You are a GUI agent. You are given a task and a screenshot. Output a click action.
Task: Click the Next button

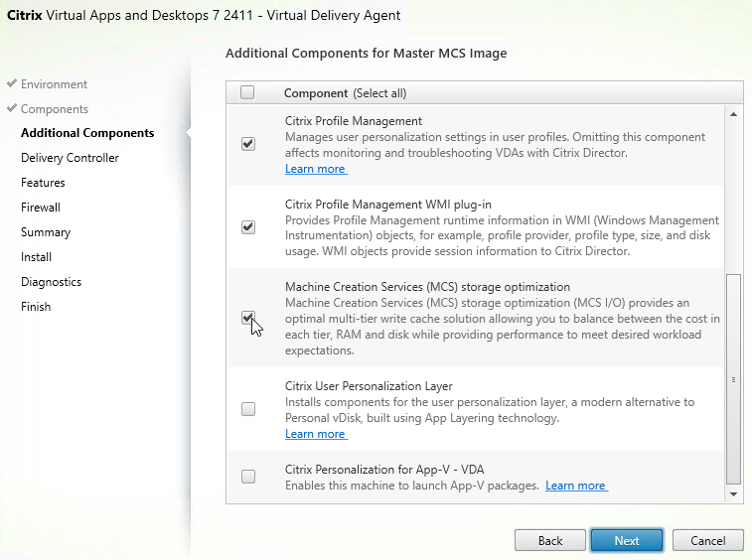click(x=627, y=541)
